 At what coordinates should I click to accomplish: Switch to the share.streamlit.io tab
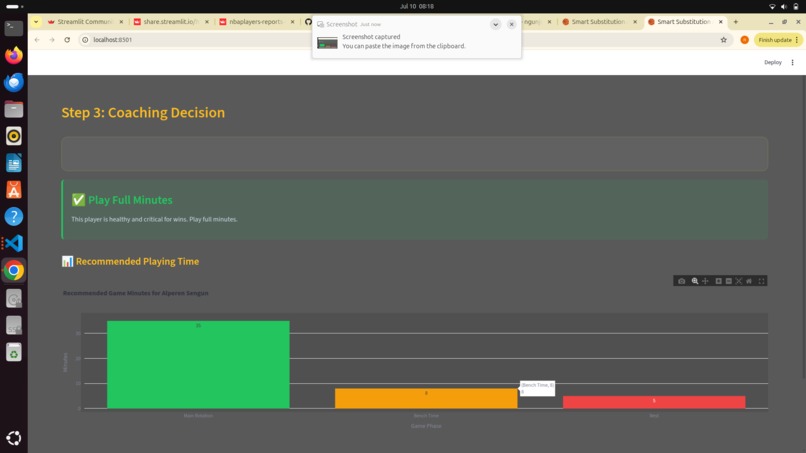click(x=172, y=22)
